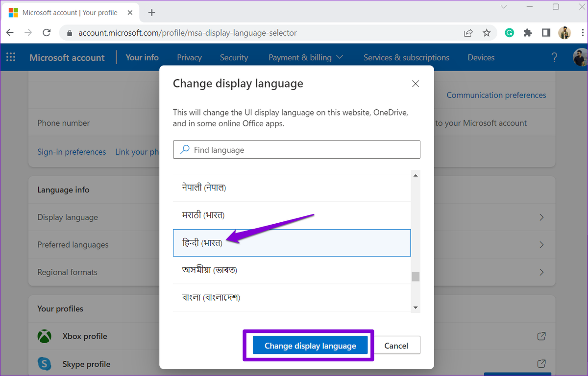Open the Communication preferences link
Image resolution: width=588 pixels, height=376 pixels.
(x=496, y=95)
